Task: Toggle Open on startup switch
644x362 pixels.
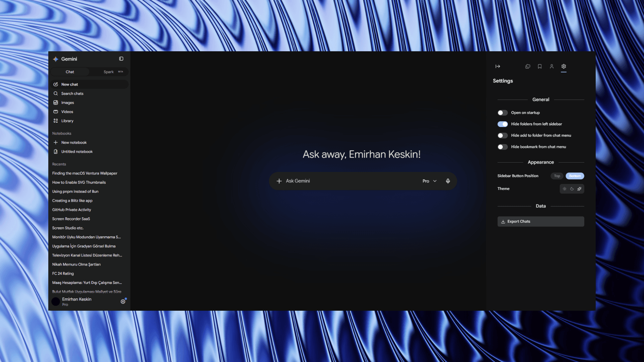Action: tap(502, 113)
